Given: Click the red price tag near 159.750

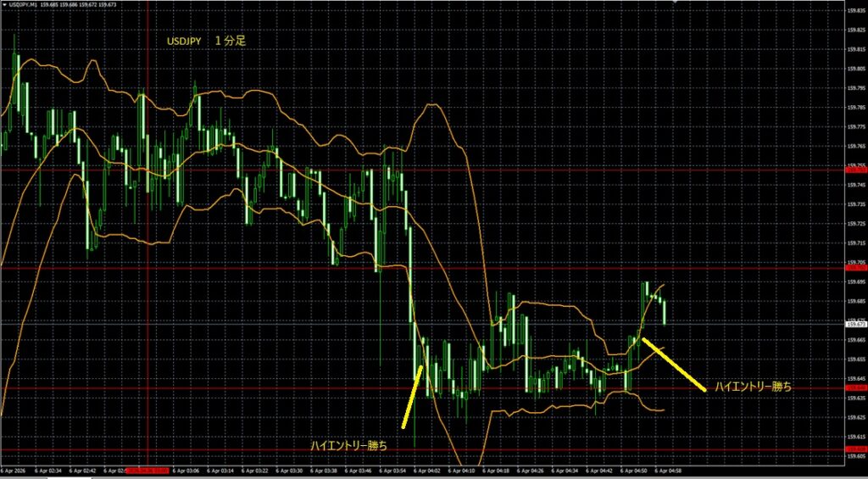Looking at the screenshot, I should pos(857,170).
